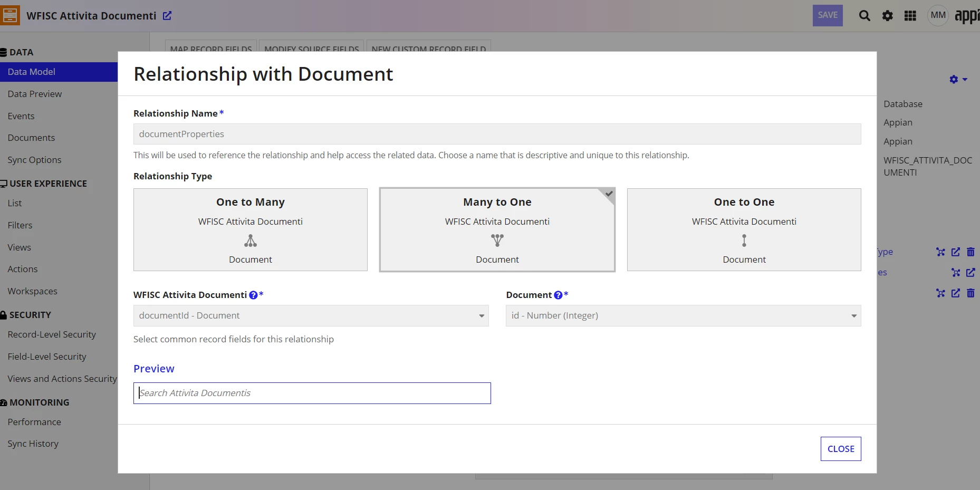980x490 pixels.
Task: Open the blue gear options menu above Database
Action: point(958,80)
